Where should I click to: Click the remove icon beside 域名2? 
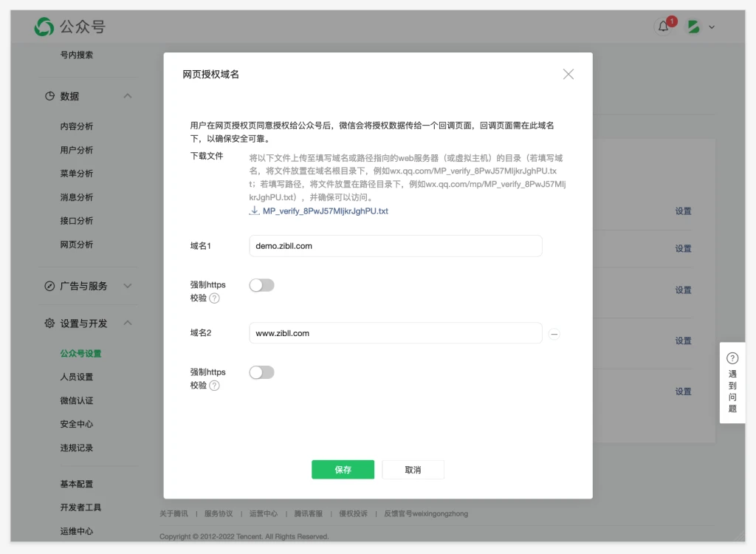[554, 334]
